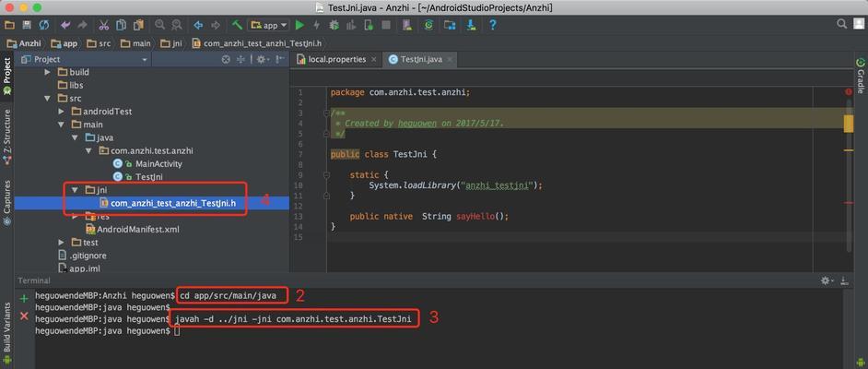Click the Copy icon in toolbar
Viewport: 868px width, 369px height.
[121, 25]
